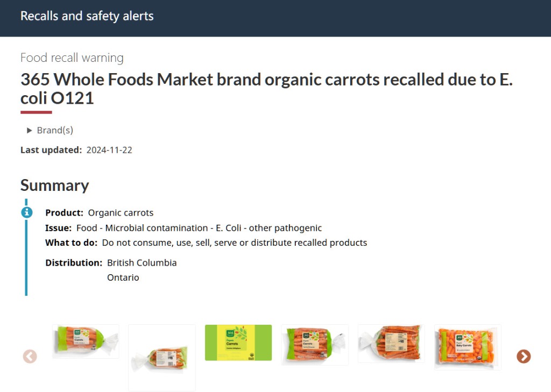
Task: Open the fourth carrot bag front thumbnail
Action: pos(315,345)
